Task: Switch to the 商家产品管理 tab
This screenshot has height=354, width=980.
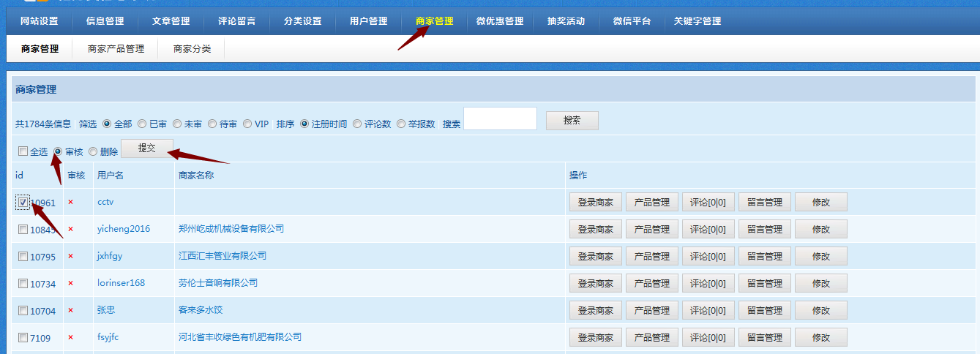Action: click(x=116, y=49)
